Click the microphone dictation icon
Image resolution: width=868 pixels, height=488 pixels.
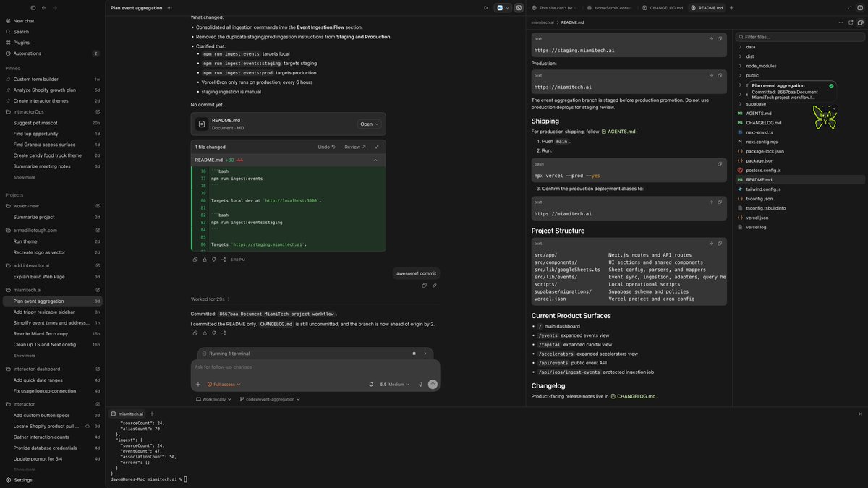click(x=420, y=385)
